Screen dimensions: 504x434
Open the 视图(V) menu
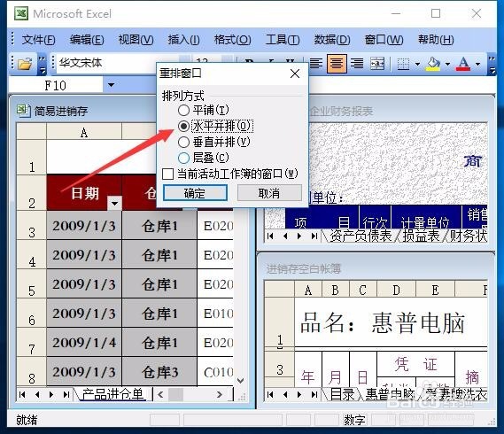click(x=136, y=40)
